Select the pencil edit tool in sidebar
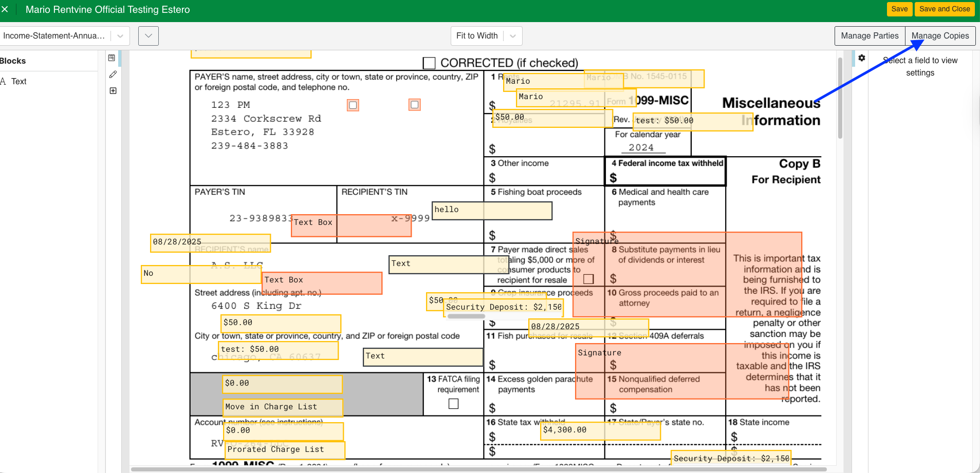 113,74
